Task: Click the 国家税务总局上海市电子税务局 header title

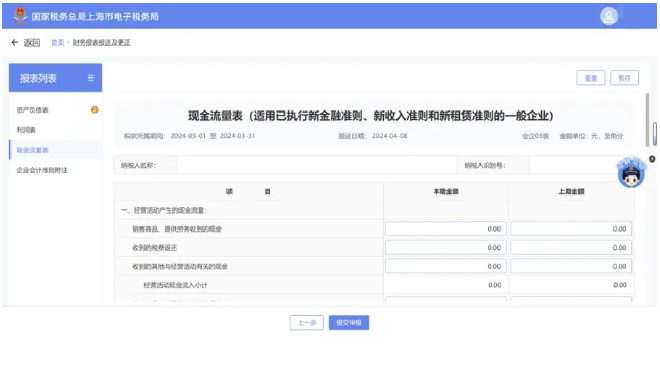Action: pyautogui.click(x=95, y=16)
